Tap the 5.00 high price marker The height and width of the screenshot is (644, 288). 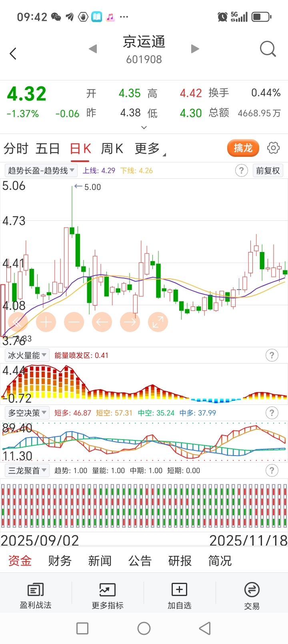point(88,187)
